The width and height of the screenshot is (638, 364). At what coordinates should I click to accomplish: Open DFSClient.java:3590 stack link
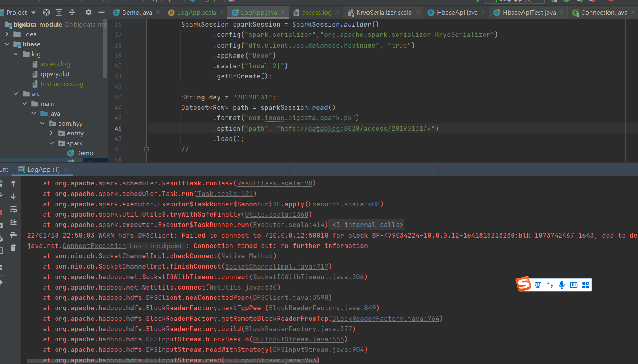(x=291, y=297)
